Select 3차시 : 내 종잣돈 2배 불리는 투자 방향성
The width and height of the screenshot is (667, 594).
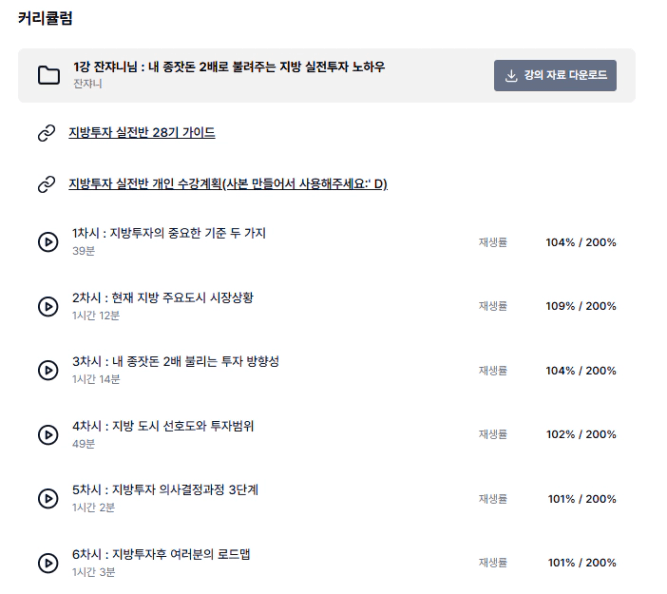click(175, 362)
